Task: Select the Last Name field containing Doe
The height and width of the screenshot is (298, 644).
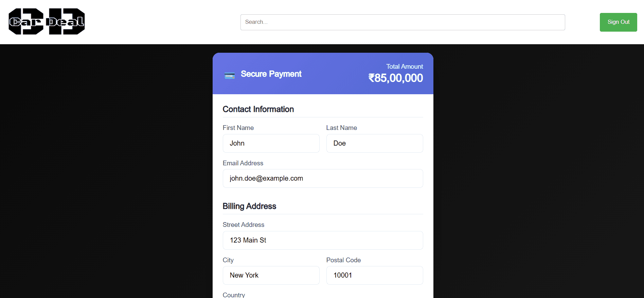Action: click(x=374, y=143)
